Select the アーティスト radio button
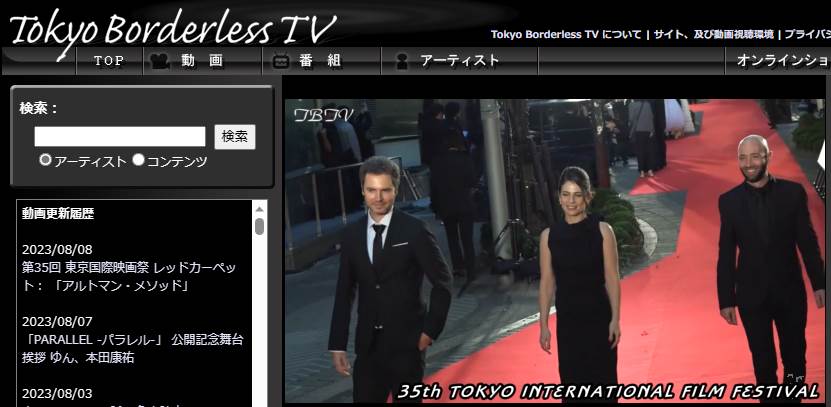This screenshot has height=407, width=831. point(46,160)
